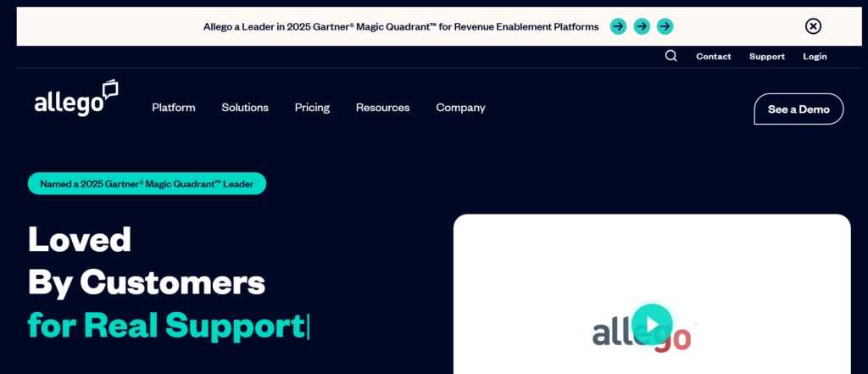Click the Login link

815,57
